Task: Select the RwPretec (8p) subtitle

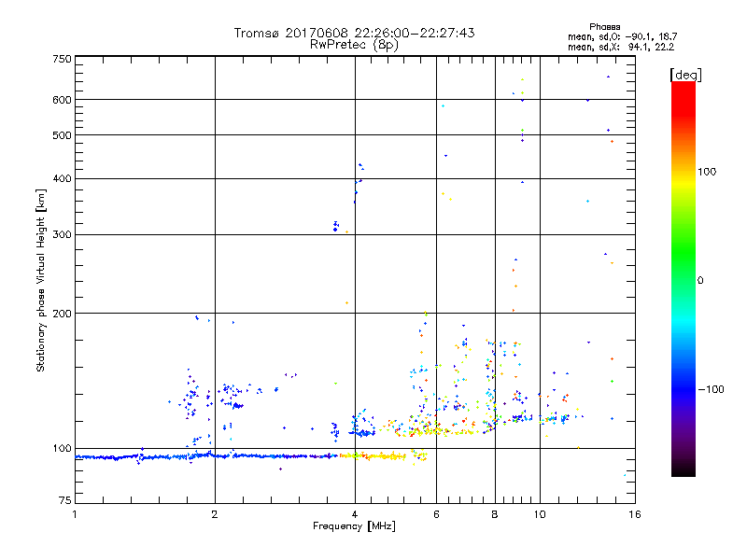Action: click(354, 44)
